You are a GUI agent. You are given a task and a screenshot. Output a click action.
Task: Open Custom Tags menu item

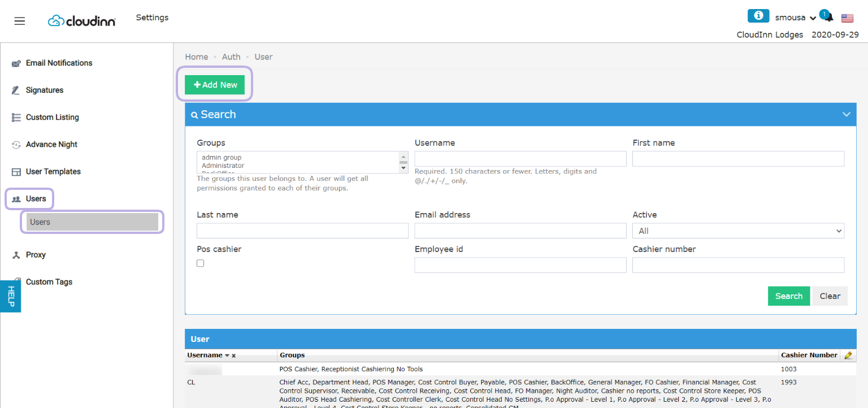coord(49,281)
